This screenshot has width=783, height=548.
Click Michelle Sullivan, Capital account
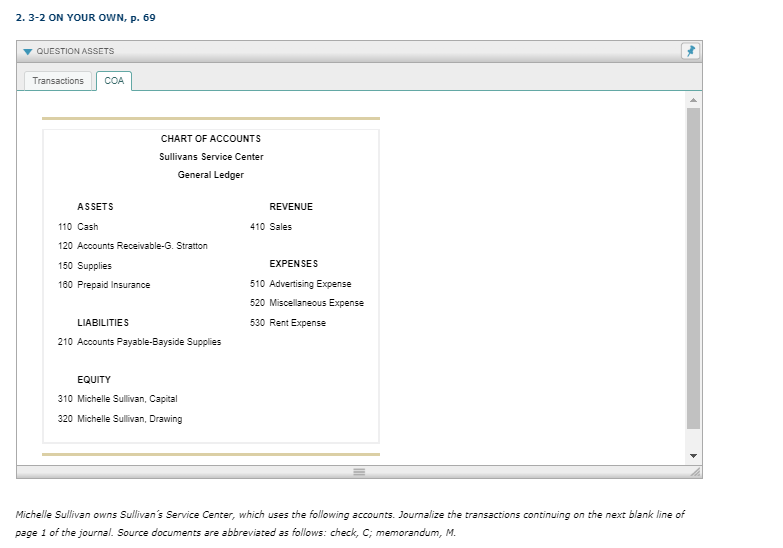(x=117, y=399)
